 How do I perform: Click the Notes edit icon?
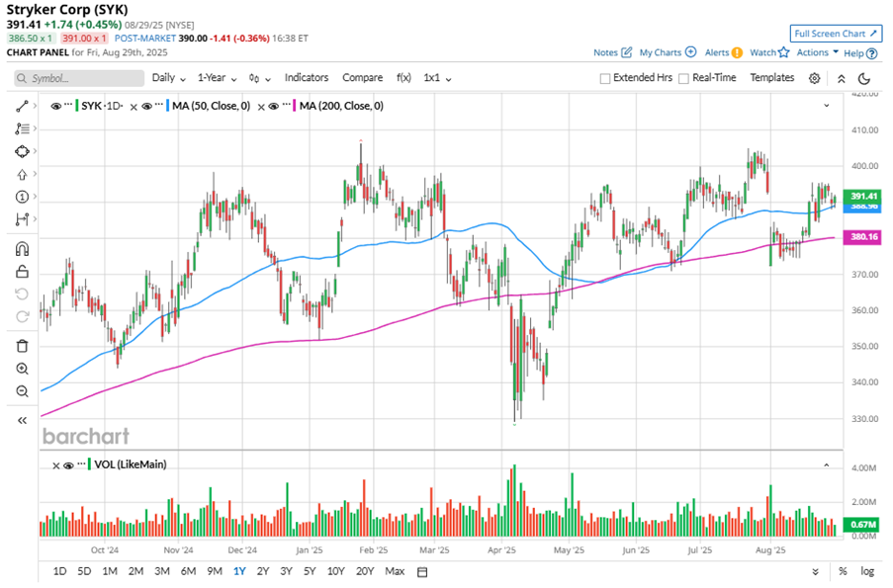(626, 52)
